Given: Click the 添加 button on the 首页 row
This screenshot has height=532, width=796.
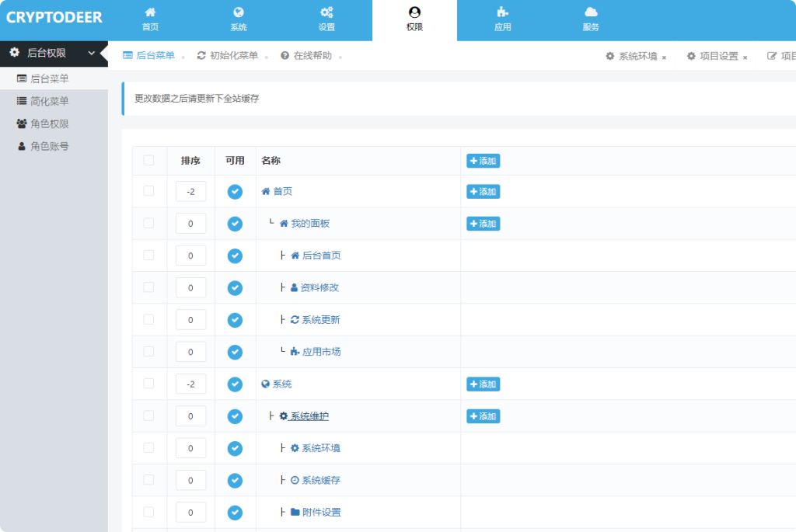Looking at the screenshot, I should pyautogui.click(x=483, y=191).
